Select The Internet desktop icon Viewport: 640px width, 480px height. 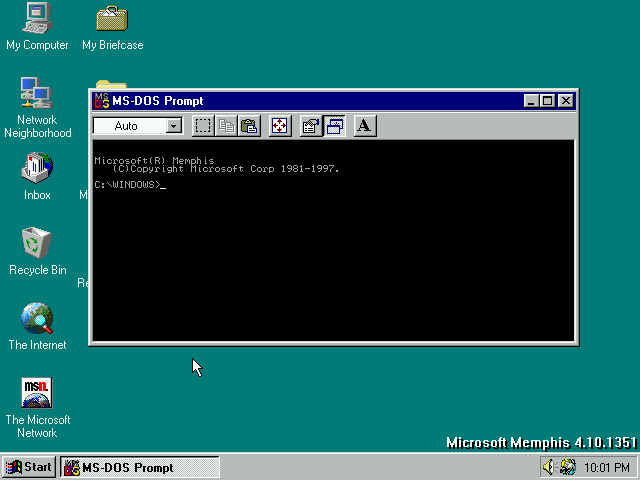click(37, 327)
